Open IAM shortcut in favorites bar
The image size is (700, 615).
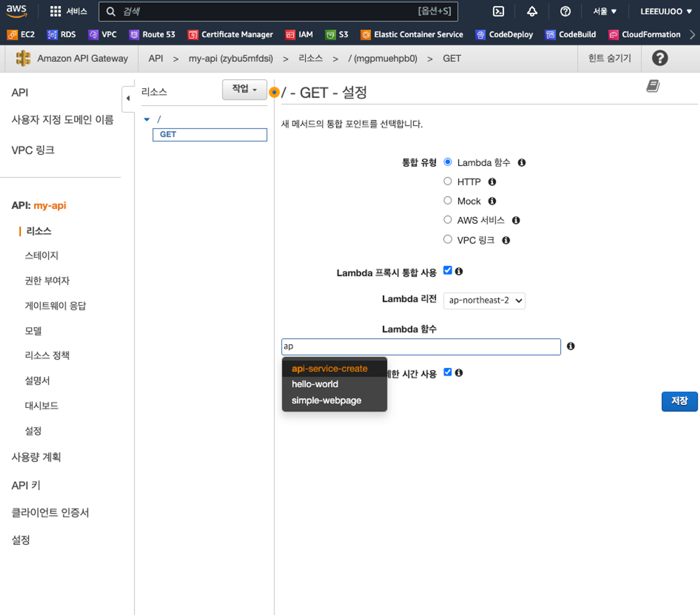point(299,34)
